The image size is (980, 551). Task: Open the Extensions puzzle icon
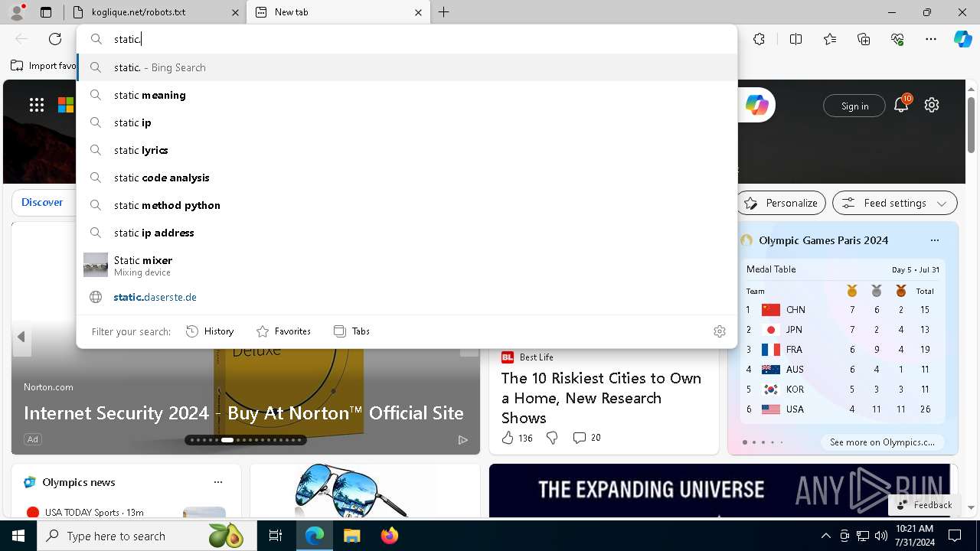pyautogui.click(x=759, y=39)
